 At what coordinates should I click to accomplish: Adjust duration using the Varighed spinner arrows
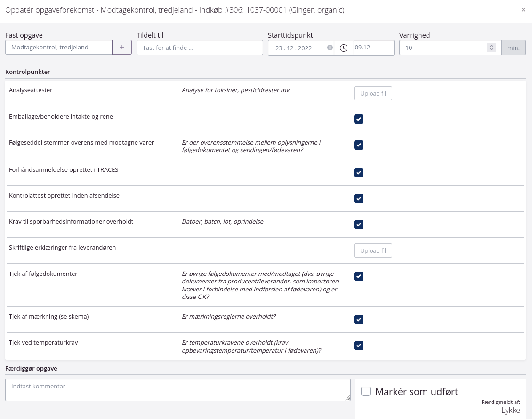click(492, 48)
